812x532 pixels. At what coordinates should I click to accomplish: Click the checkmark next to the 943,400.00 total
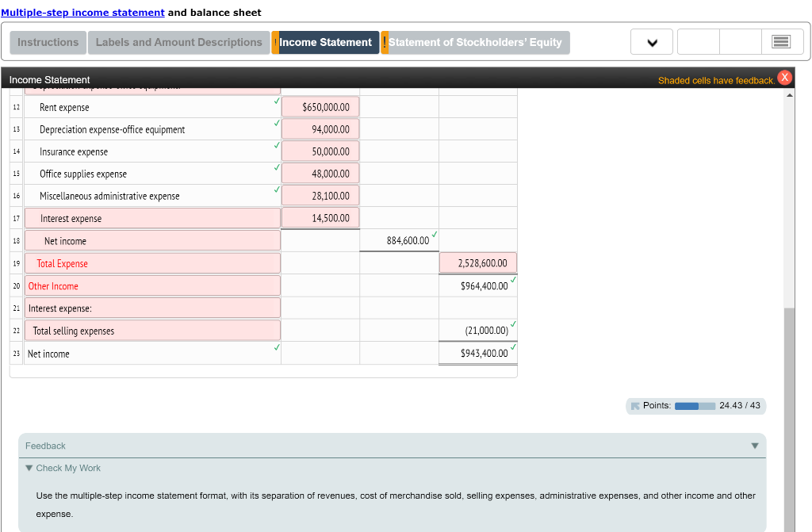pos(514,347)
